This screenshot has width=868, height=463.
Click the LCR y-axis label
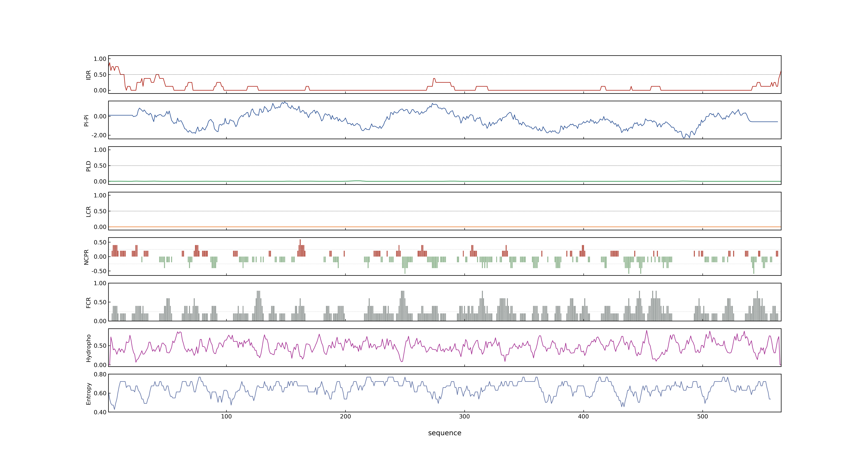(x=88, y=212)
